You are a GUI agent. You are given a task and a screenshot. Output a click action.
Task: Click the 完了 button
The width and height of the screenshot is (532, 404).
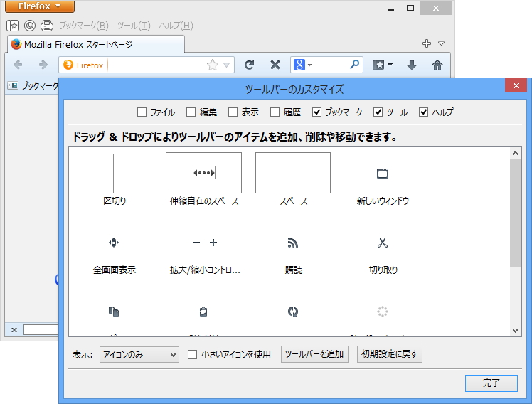(x=491, y=383)
